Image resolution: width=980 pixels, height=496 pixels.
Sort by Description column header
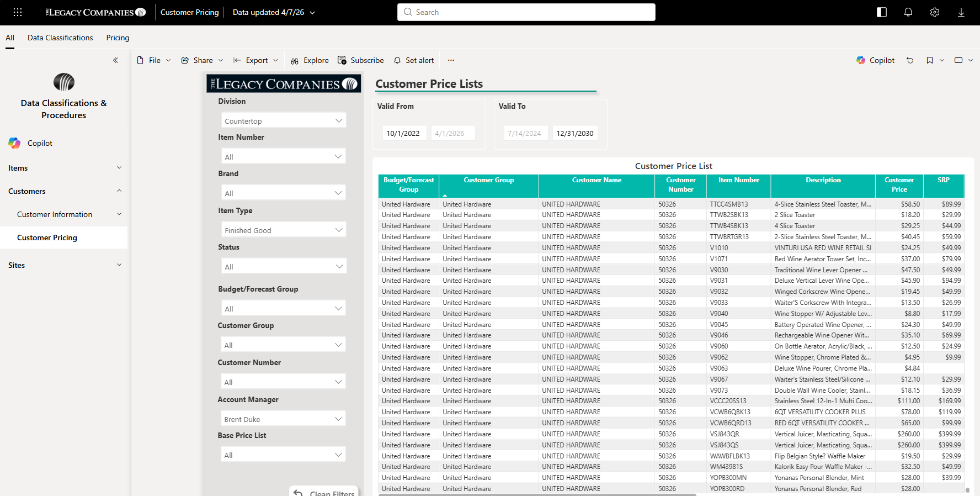coord(823,185)
